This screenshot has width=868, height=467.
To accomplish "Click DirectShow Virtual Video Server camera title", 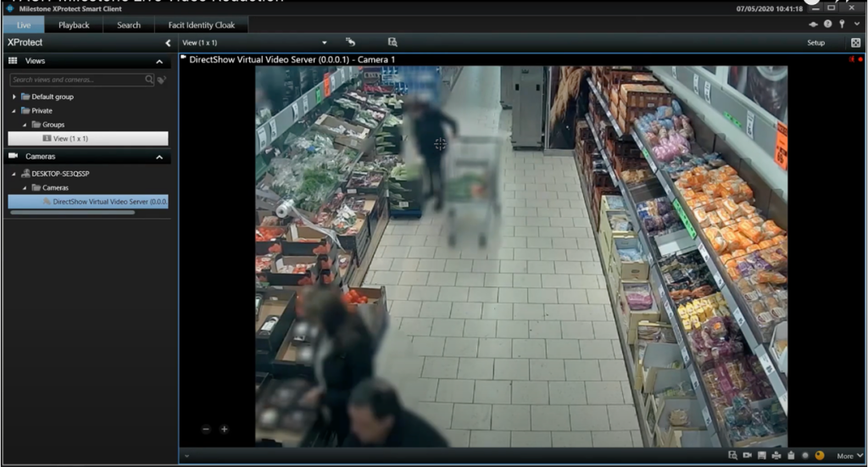I will 292,59.
